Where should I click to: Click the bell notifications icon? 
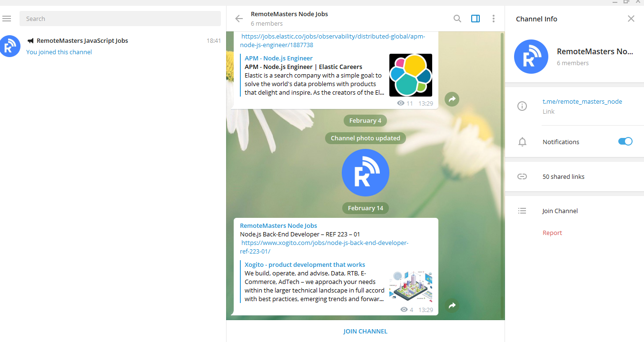[x=522, y=142]
